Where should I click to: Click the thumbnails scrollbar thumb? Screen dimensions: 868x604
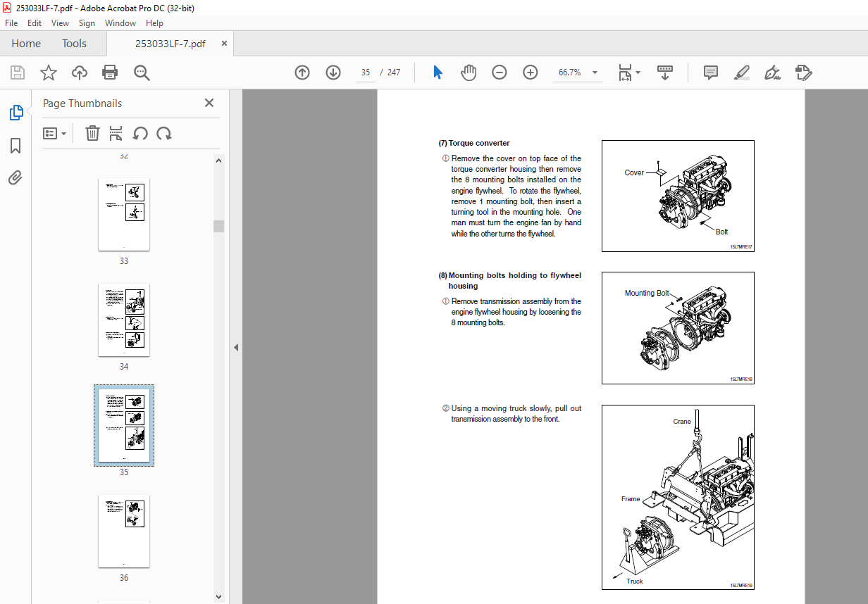(x=218, y=226)
